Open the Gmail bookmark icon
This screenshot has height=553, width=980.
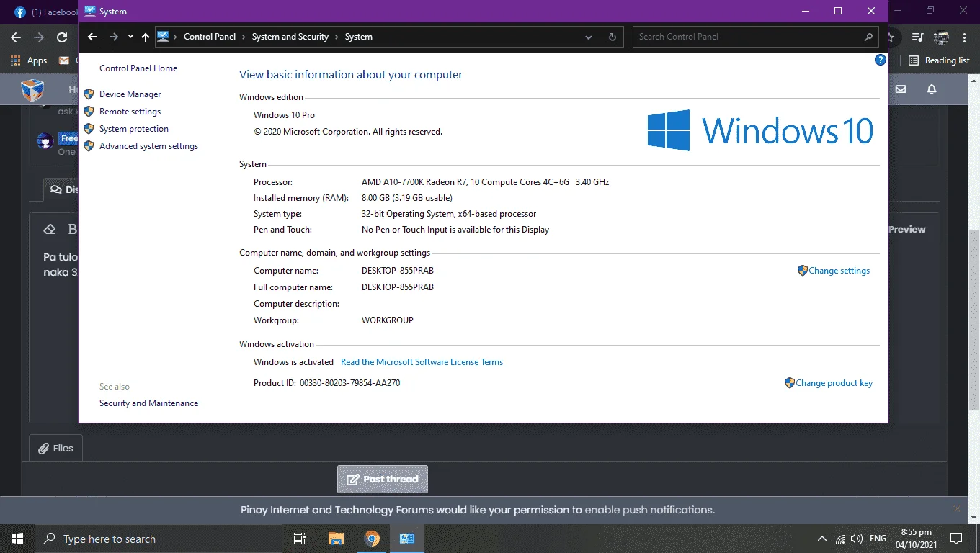coord(64,60)
